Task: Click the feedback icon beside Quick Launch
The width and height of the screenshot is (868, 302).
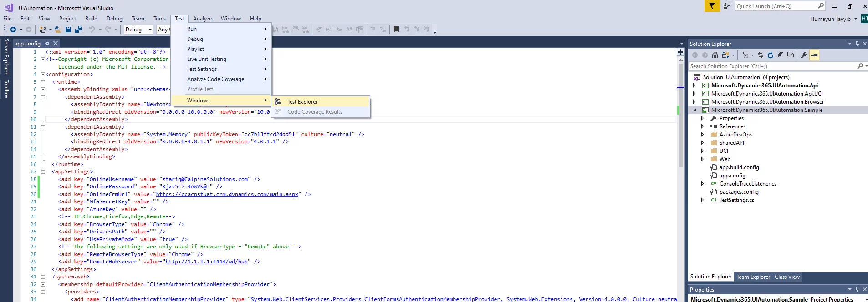Action: click(727, 6)
